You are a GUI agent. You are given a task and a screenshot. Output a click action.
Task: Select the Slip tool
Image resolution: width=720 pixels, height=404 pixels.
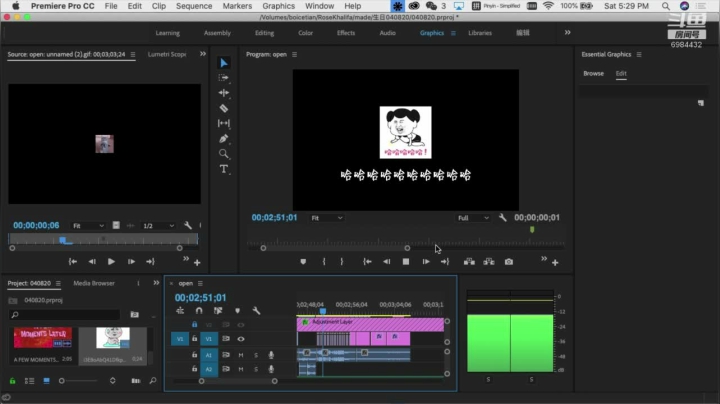[x=224, y=123]
